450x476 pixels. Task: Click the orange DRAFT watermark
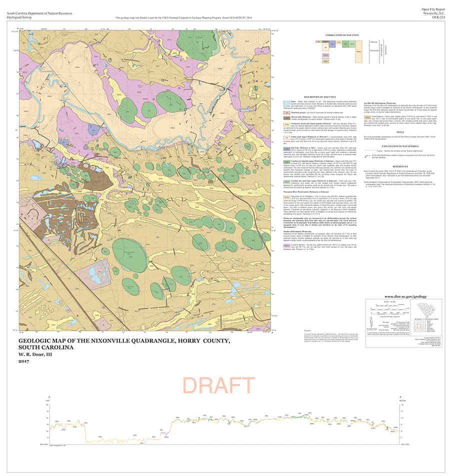(x=218, y=386)
